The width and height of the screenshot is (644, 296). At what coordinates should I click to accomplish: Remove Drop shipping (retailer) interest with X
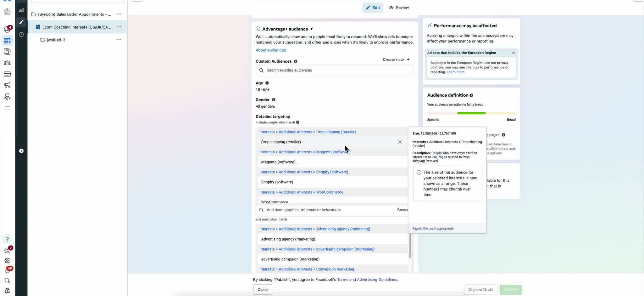coord(400,142)
